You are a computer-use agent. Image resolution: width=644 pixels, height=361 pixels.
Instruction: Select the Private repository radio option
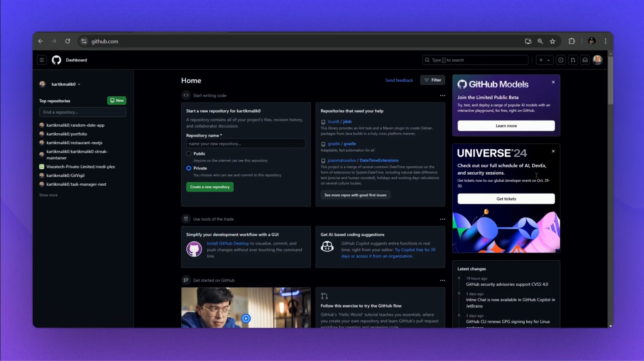click(x=189, y=168)
